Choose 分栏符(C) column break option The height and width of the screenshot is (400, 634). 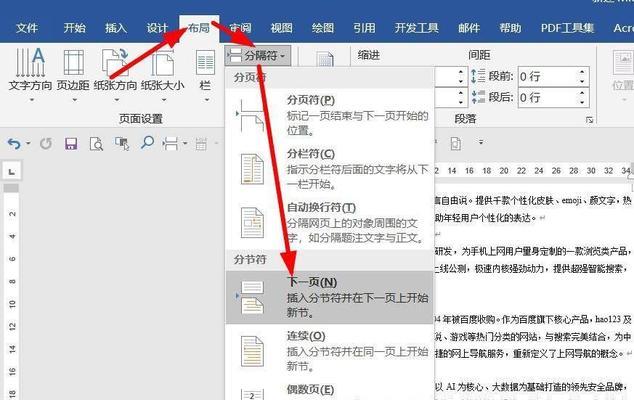point(330,169)
